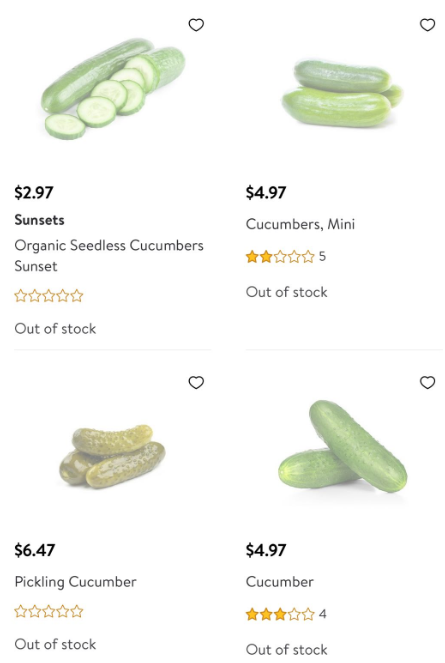Click empty star rating under Pickling Cucumber
Image resolution: width=445 pixels, height=663 pixels.
[49, 611]
